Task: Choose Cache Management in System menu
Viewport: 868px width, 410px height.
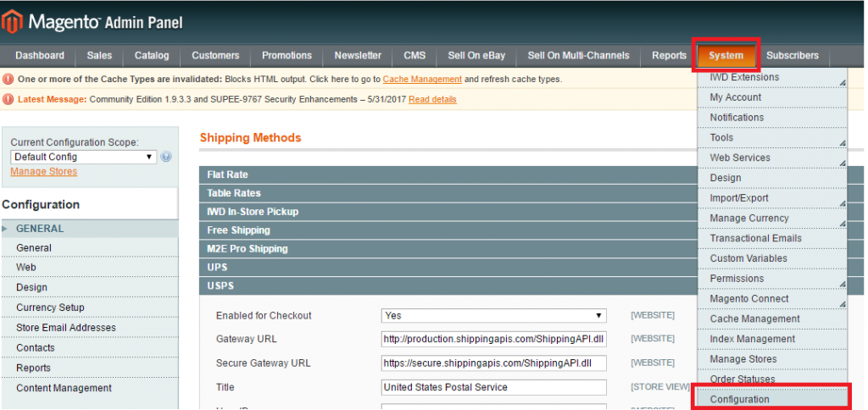Action: (754, 319)
